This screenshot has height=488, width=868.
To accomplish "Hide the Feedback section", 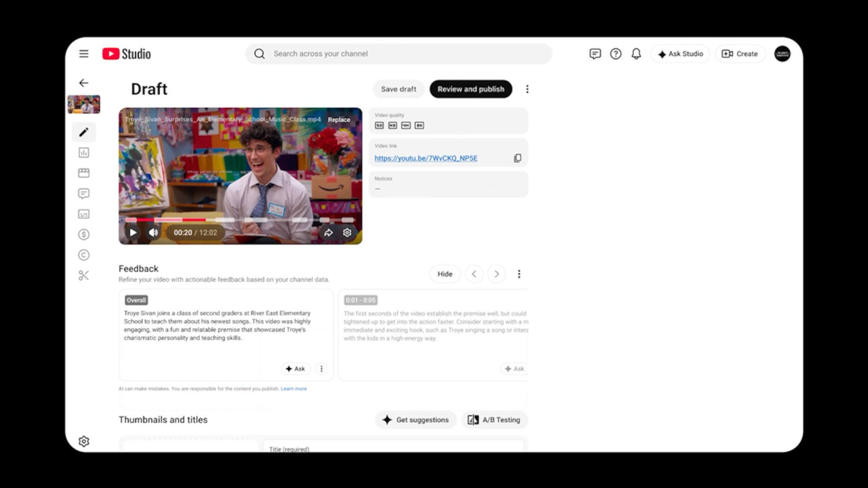I will click(x=445, y=274).
